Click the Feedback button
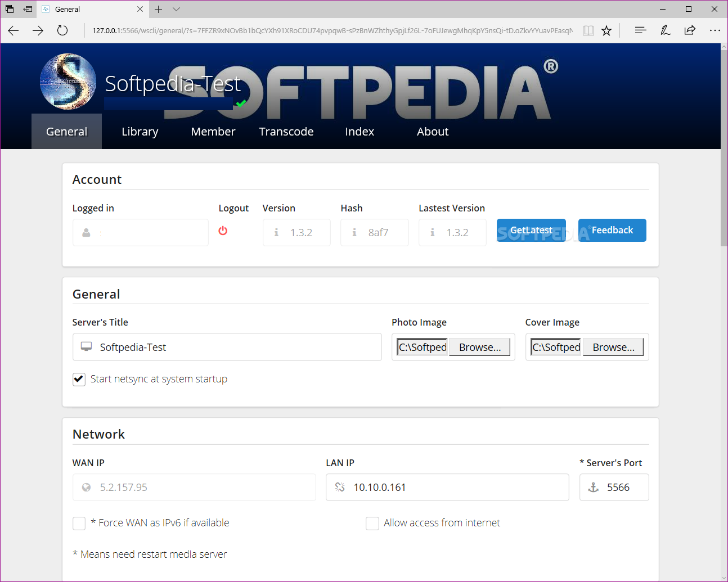The height and width of the screenshot is (582, 728). [612, 230]
